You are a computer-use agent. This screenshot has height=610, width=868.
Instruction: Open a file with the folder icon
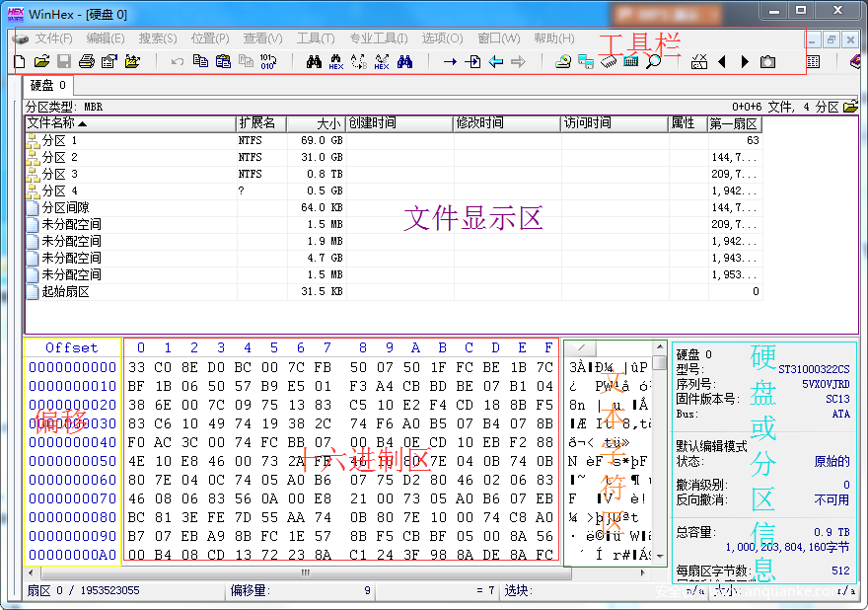coord(41,61)
